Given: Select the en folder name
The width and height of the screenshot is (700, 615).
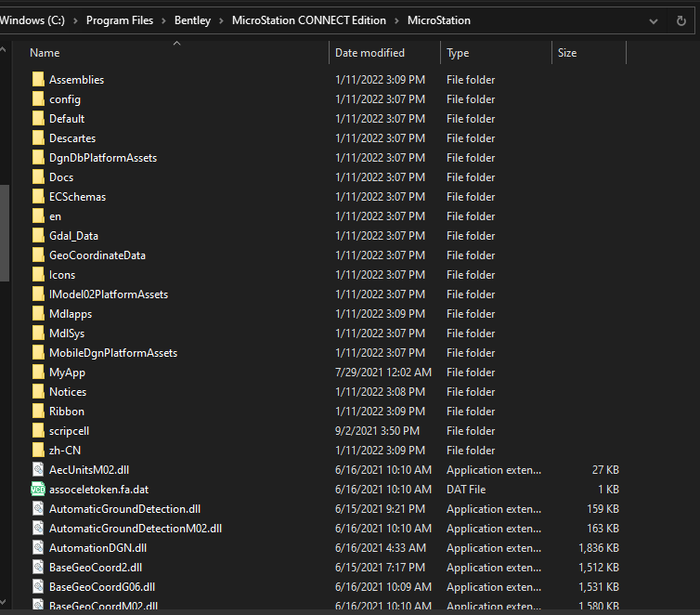Looking at the screenshot, I should (x=56, y=216).
